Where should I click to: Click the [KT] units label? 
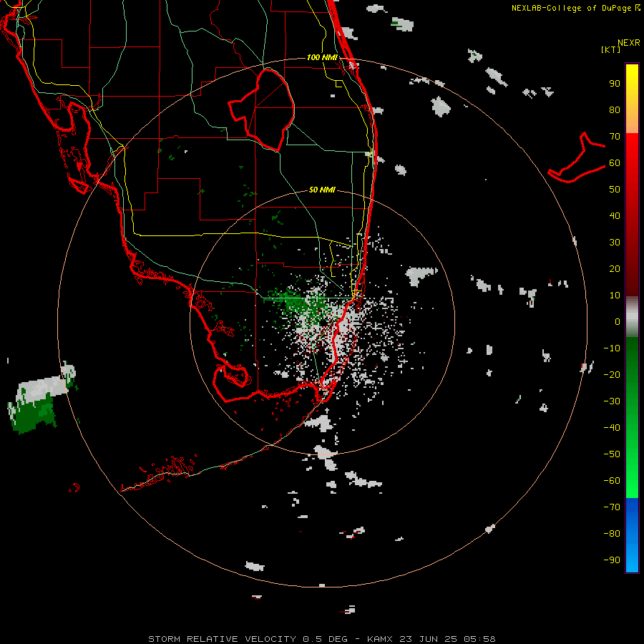click(610, 49)
